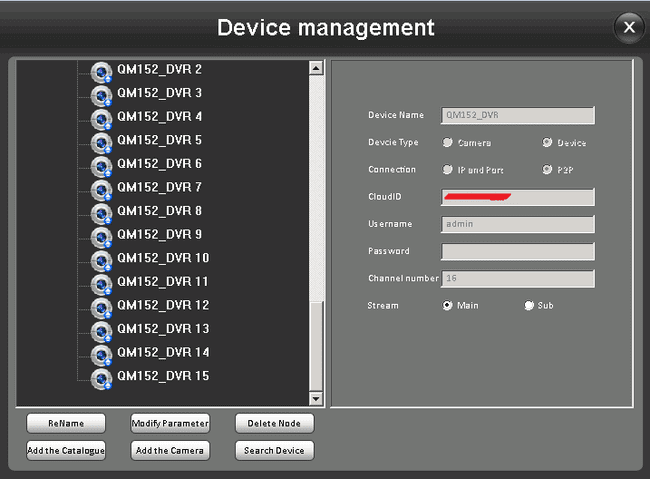Click the camera icon beside QM152_DVR 5
This screenshot has width=650, height=479.
tap(101, 142)
